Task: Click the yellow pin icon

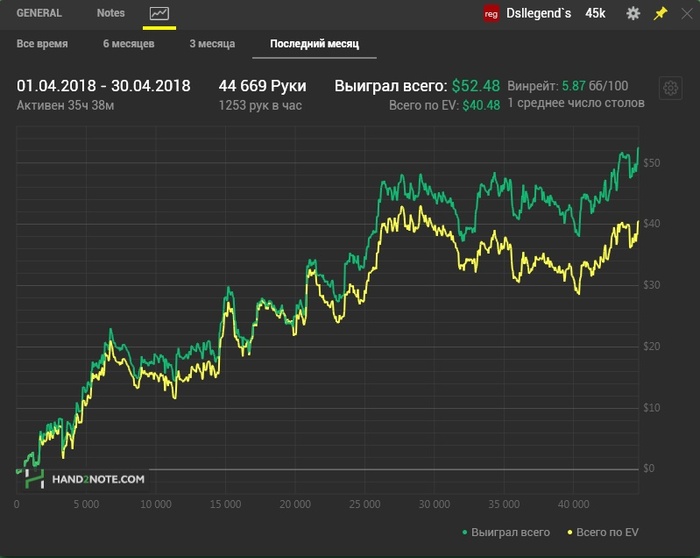Action: point(660,14)
